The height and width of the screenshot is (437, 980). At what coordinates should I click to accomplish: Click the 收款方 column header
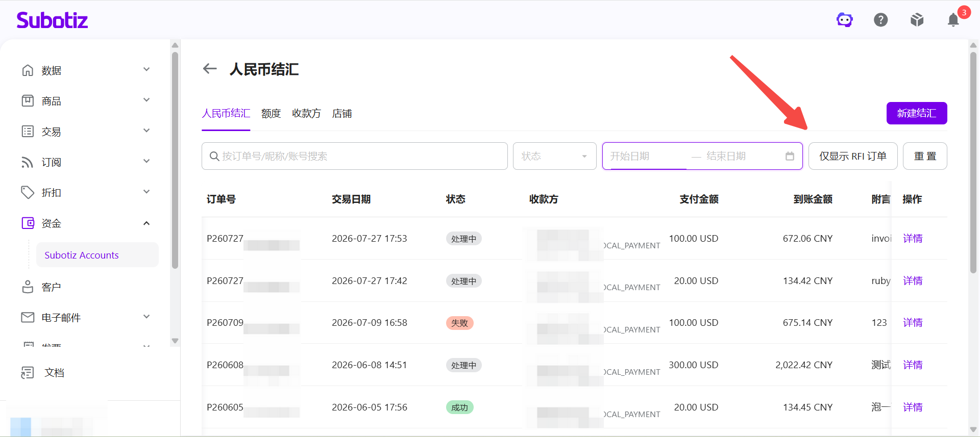coord(544,199)
